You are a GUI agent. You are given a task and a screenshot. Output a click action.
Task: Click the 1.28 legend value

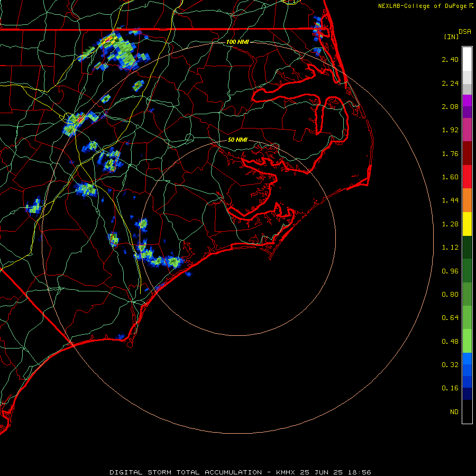pos(450,224)
